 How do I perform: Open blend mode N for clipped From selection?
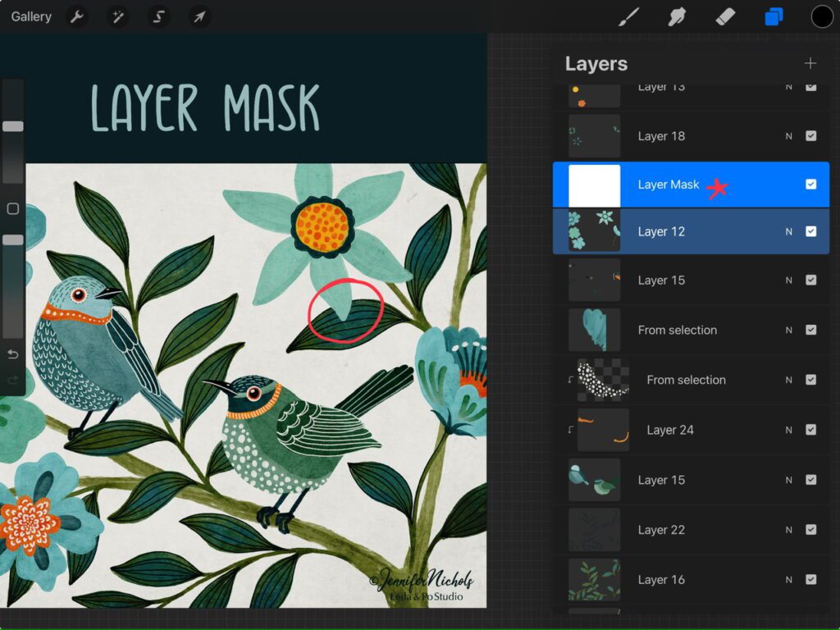pos(788,380)
